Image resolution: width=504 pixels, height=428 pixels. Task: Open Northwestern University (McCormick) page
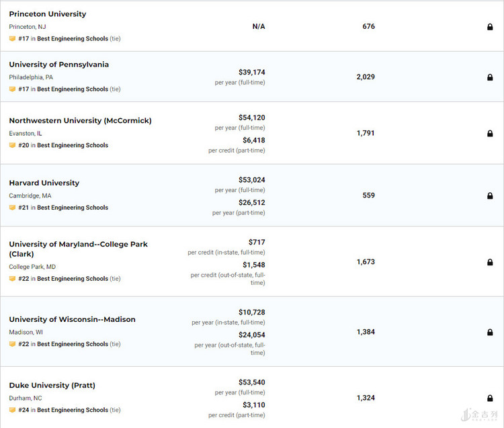[80, 121]
